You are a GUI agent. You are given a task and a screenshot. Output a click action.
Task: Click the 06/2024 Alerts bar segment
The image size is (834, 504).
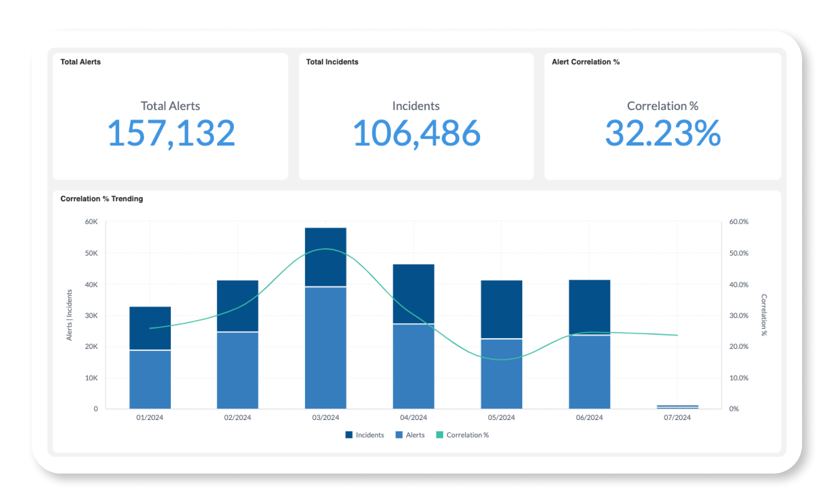[590, 372]
